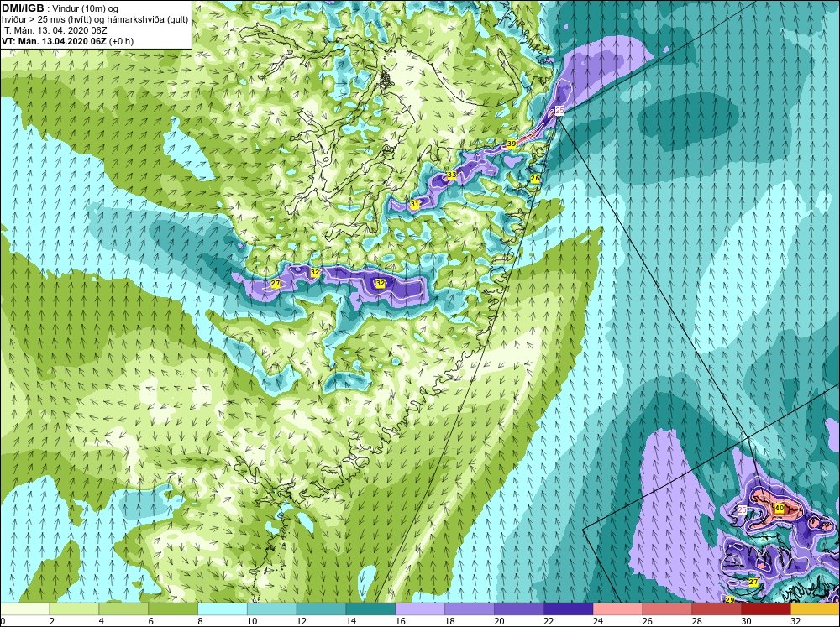Image resolution: width=840 pixels, height=627 pixels.
Task: Click the 2–4 m/s legend color swatch
Action: (74, 609)
